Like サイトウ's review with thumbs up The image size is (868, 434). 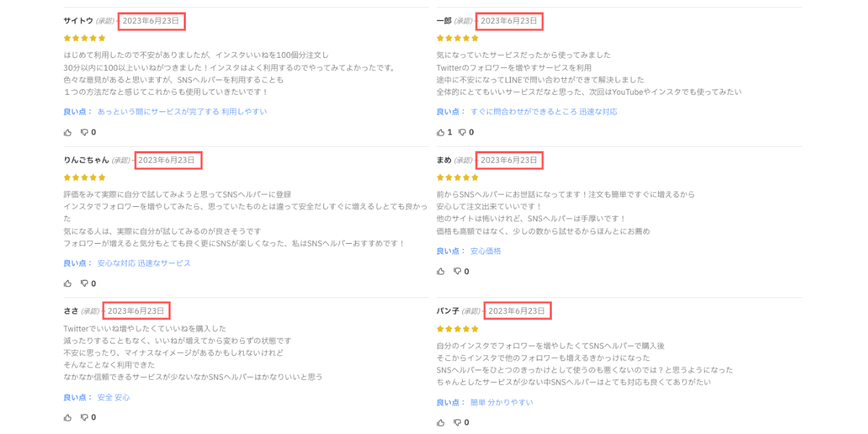(x=68, y=132)
